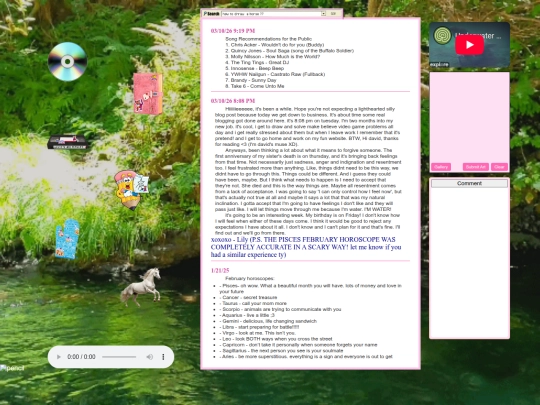Click the Virgo horoscope line
The height and width of the screenshot is (405, 540).
coord(258,333)
